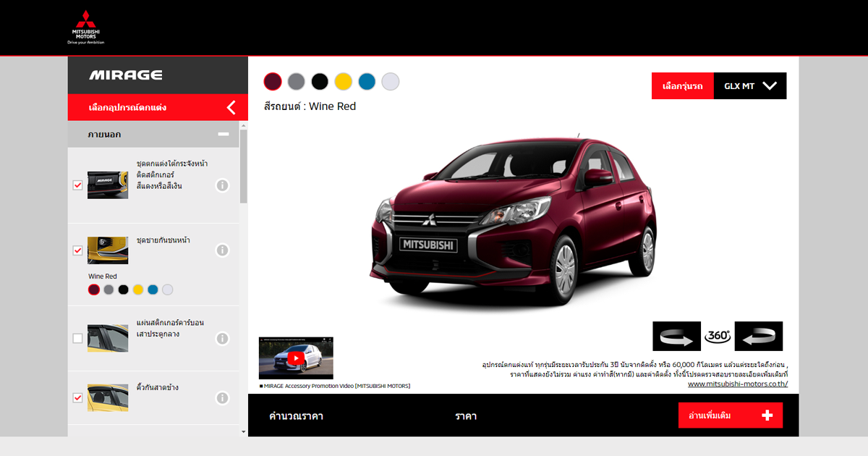
Task: Click the accessory list scrollbar thumb
Action: tap(244, 166)
